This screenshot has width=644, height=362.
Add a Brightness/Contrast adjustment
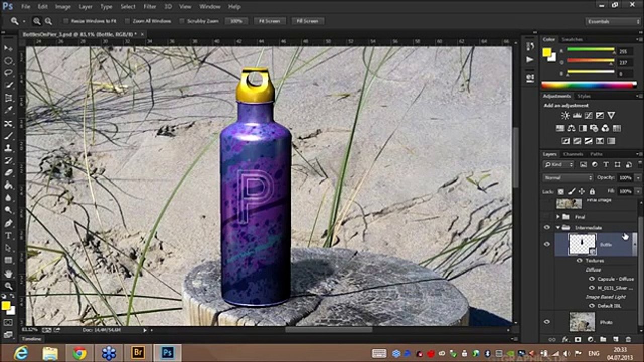[566, 116]
